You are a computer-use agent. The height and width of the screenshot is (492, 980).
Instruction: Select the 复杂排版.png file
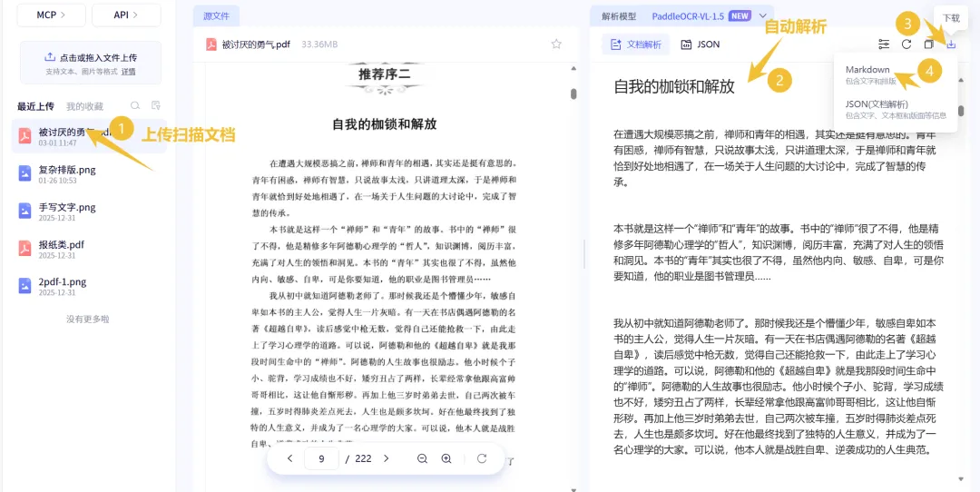coord(89,173)
